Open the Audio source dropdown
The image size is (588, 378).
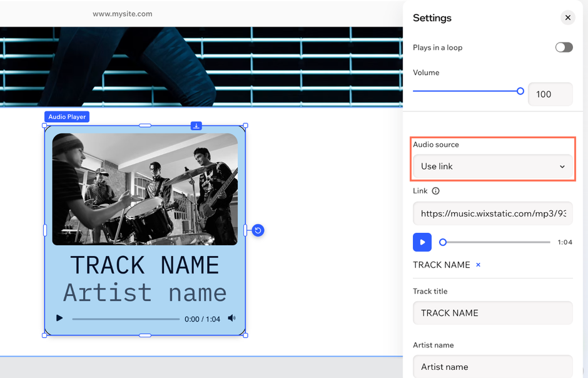tap(493, 166)
